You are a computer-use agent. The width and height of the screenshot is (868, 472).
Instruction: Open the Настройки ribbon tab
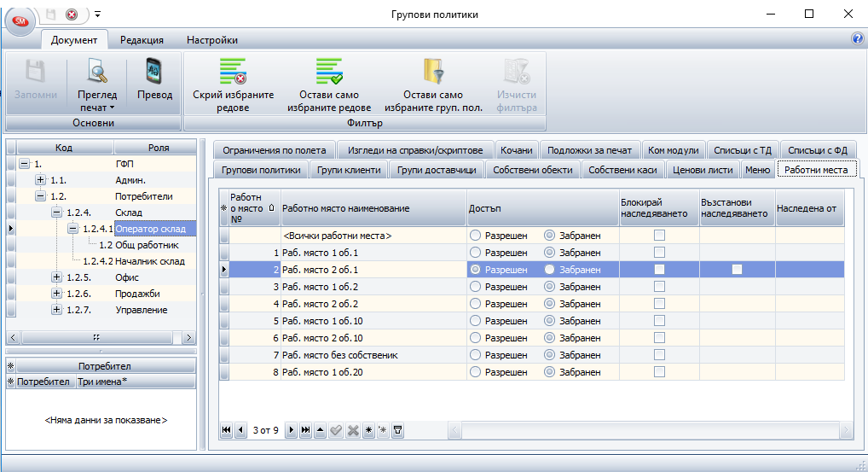coord(212,40)
